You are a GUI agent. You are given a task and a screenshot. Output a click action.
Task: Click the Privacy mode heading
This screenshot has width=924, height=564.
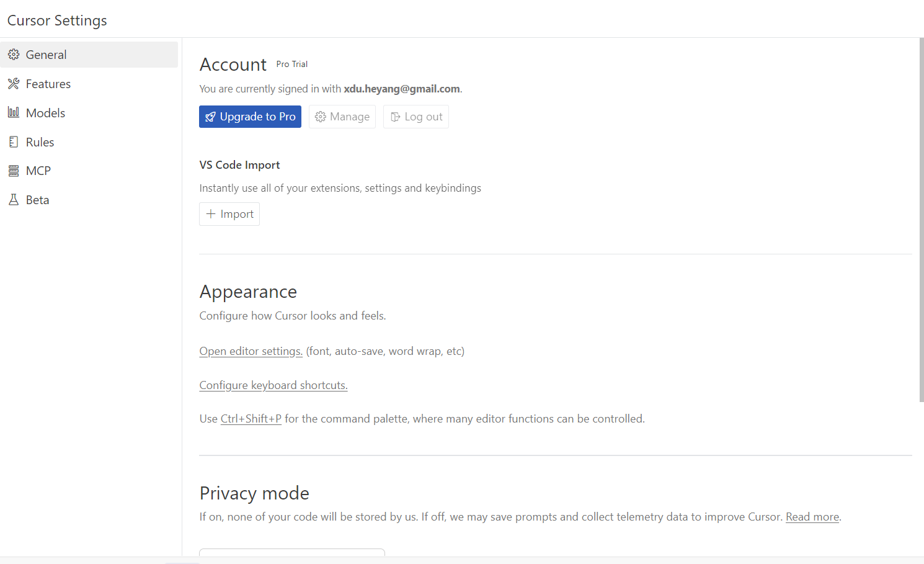pos(254,493)
